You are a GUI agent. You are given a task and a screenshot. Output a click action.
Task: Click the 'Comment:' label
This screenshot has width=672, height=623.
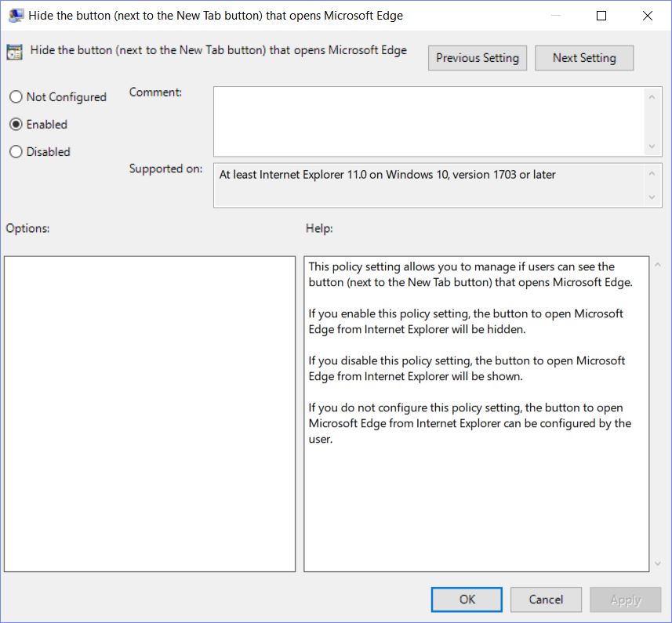[x=155, y=92]
